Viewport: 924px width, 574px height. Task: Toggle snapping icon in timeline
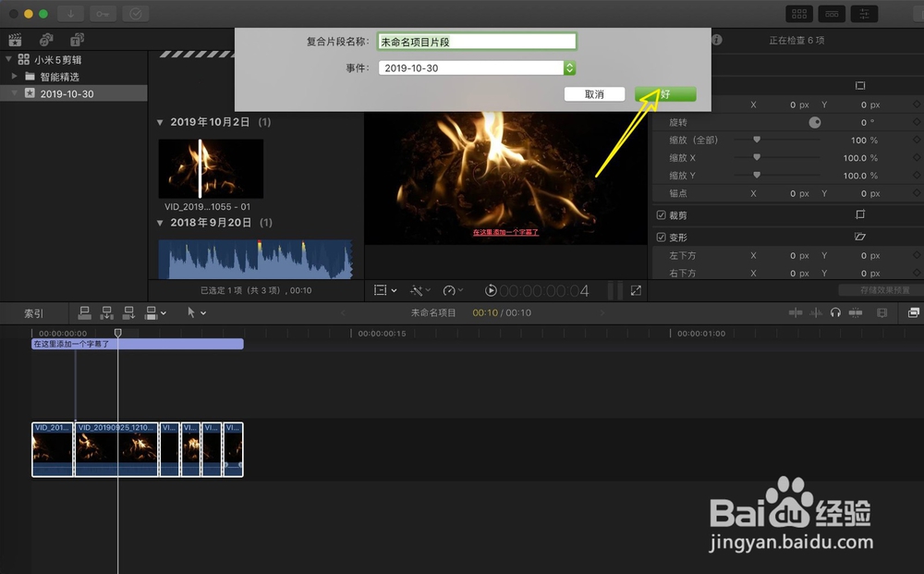pyautogui.click(x=855, y=312)
